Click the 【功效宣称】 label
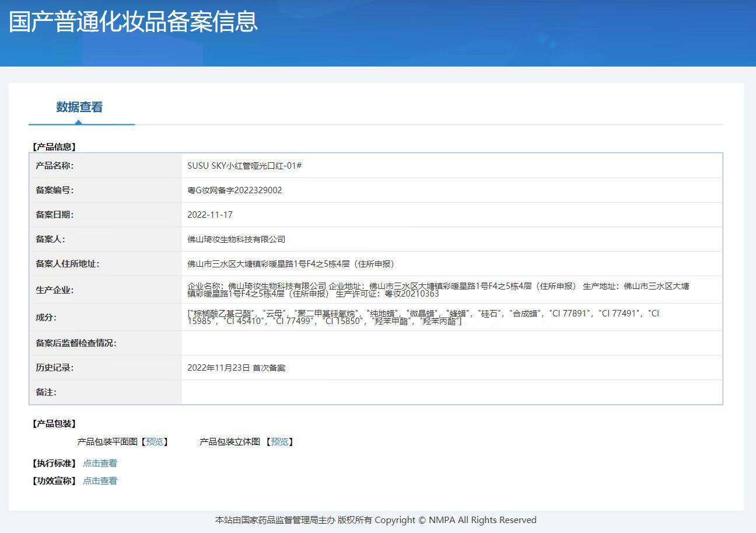The image size is (756, 533). tap(54, 481)
